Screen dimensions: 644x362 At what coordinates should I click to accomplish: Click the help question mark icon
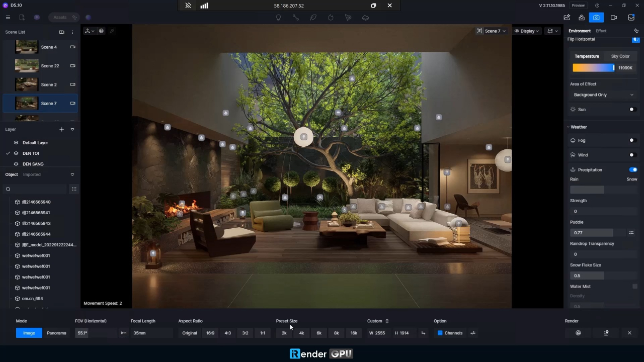(x=597, y=6)
